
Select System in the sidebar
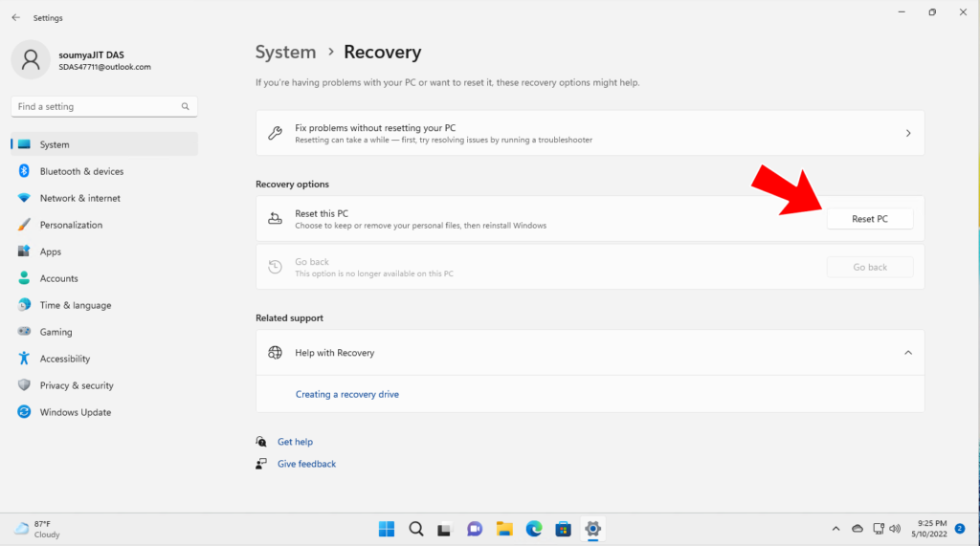(104, 144)
